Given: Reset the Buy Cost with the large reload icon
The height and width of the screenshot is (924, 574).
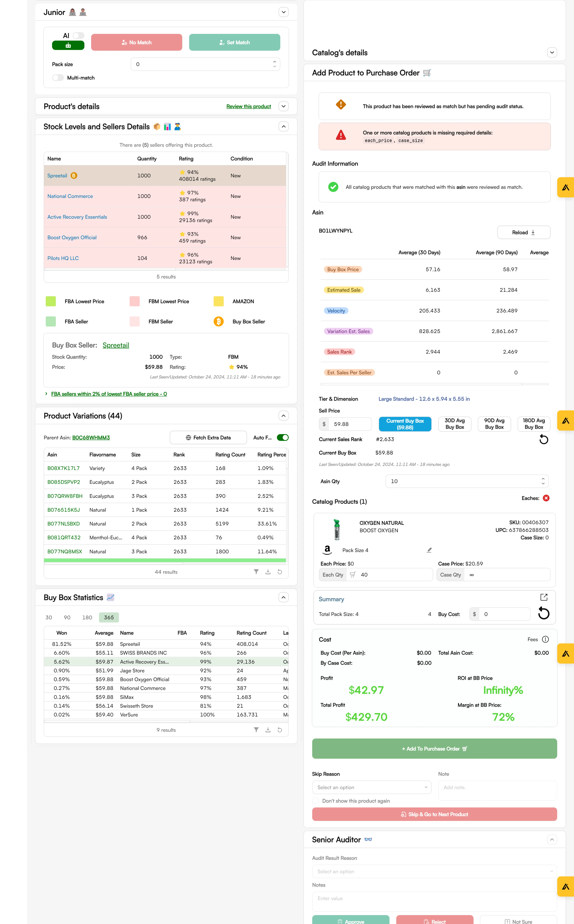Looking at the screenshot, I should pyautogui.click(x=544, y=613).
